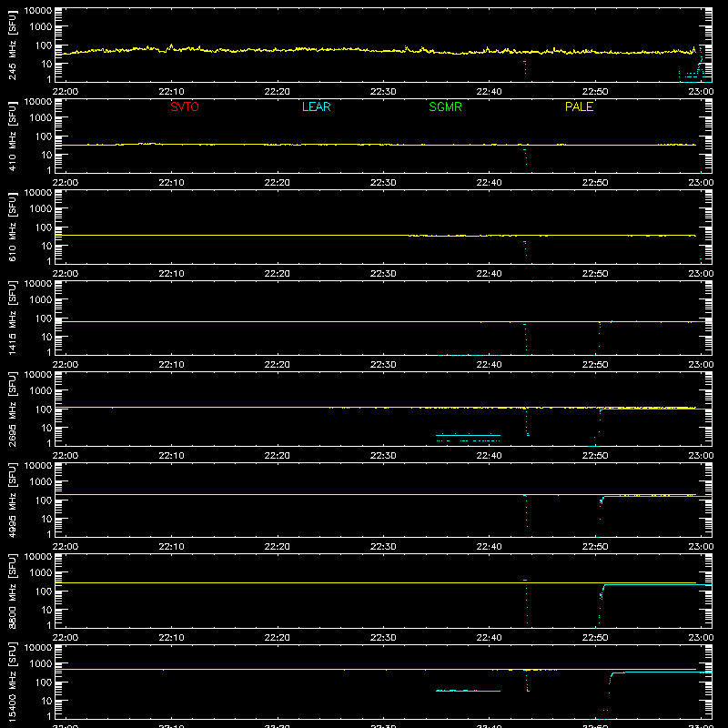
Task: Select the 2695 MHz [SFU] axis title
Action: click(x=13, y=409)
